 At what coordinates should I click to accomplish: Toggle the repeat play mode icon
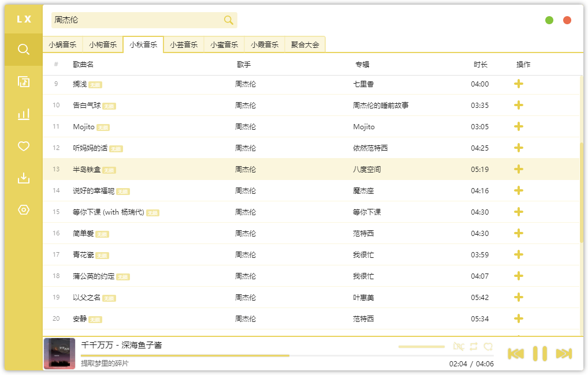(474, 347)
